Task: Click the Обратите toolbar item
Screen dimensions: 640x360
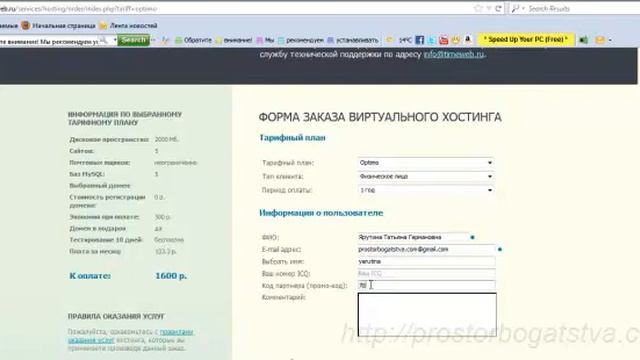Action: click(x=193, y=40)
